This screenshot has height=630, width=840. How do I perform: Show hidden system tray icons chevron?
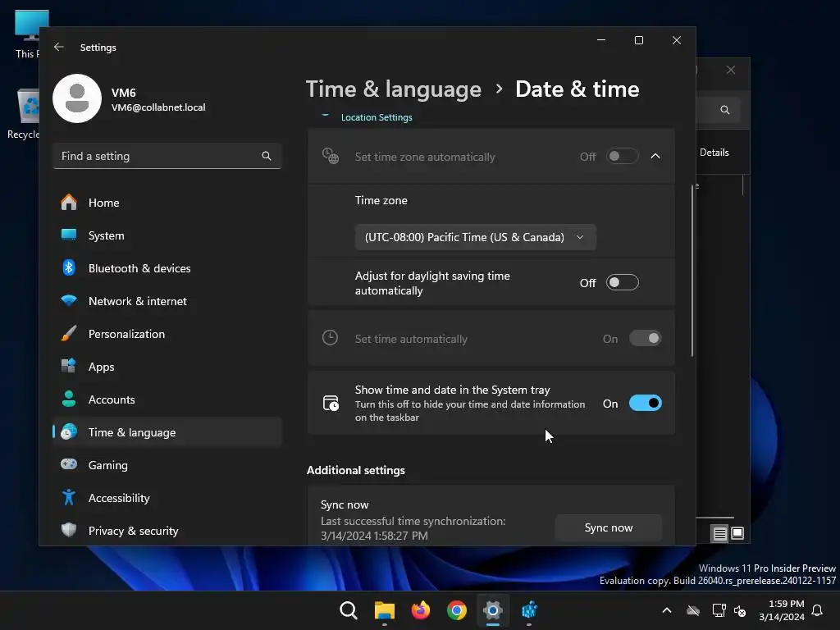[666, 610]
